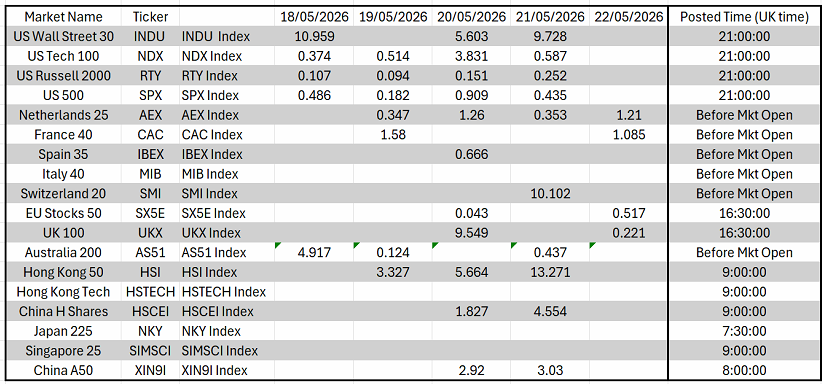The image size is (822, 384).
Task: Select the 7:30:00 posted time cell
Action: point(744,331)
